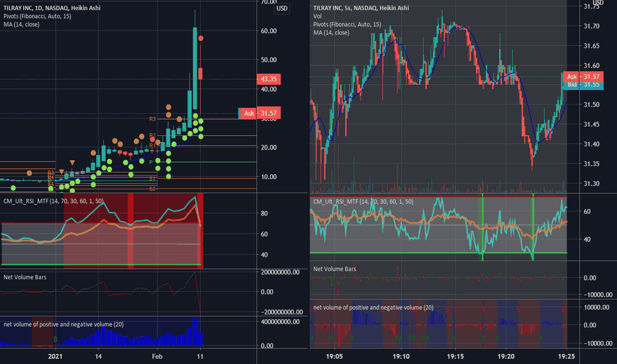Click the 11 date label on left time axis
The image size is (617, 364).
click(201, 357)
